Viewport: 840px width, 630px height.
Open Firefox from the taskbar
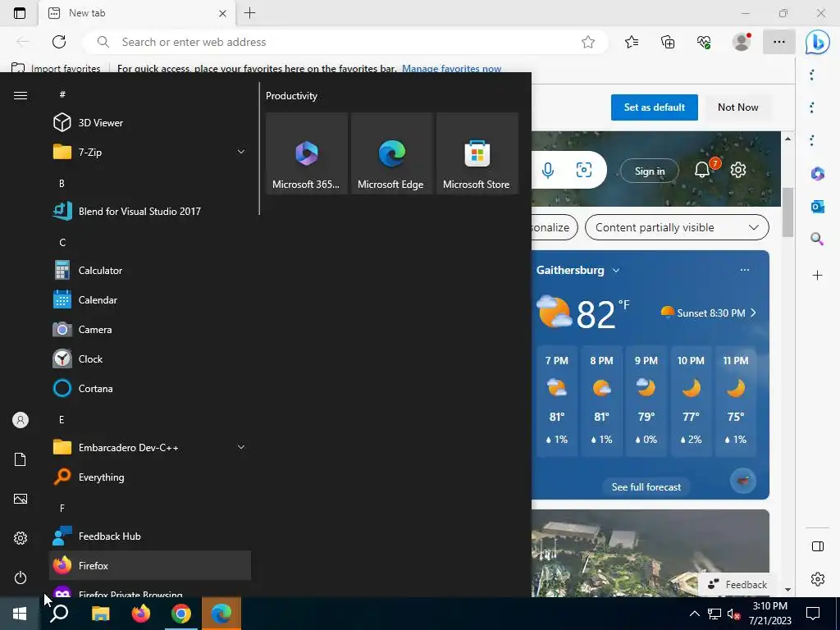click(141, 614)
